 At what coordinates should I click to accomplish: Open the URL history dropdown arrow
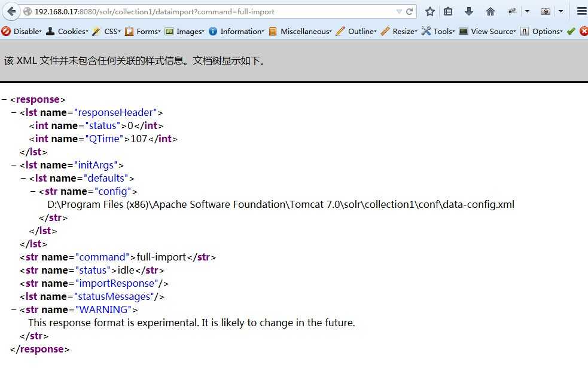pos(399,11)
